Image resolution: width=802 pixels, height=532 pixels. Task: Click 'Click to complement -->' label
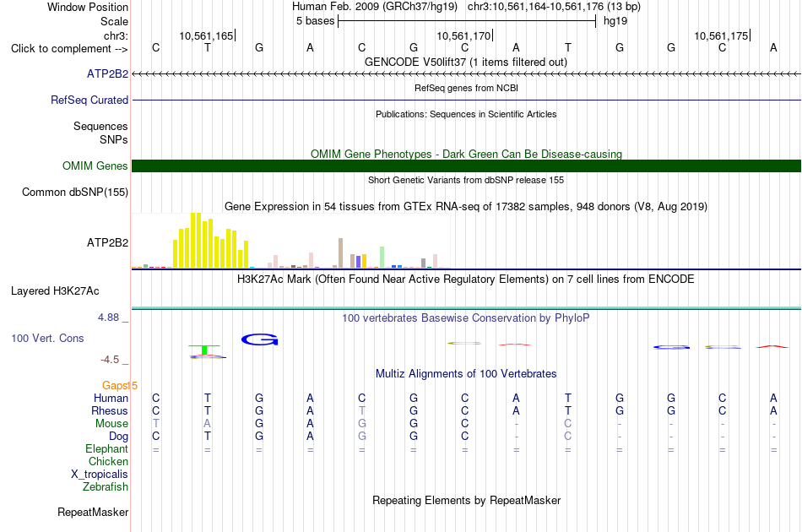[69, 49]
